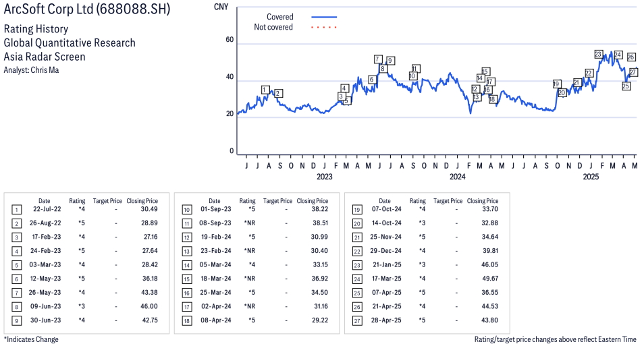644x344 pixels.
Task: Click the red dotted Not covered legend
Action: point(324,28)
